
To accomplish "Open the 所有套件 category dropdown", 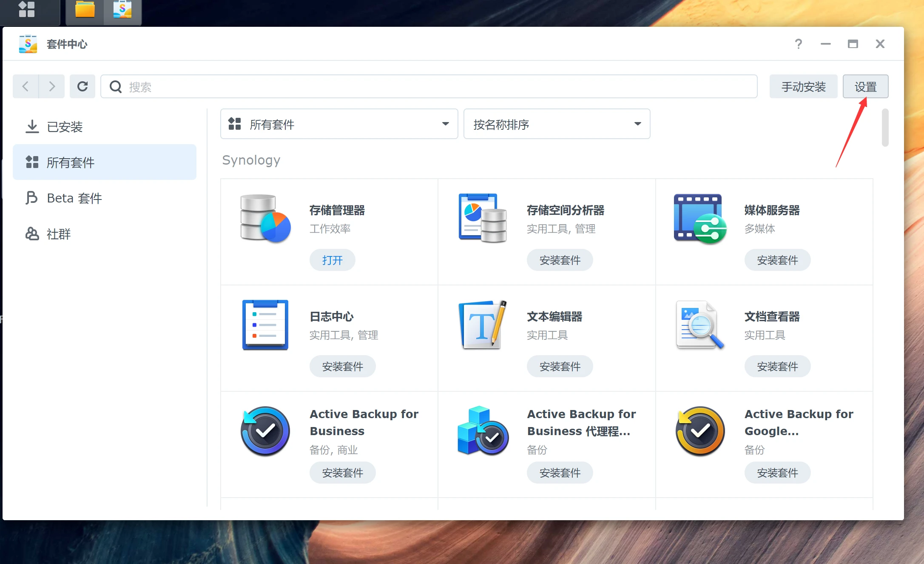I will [339, 124].
